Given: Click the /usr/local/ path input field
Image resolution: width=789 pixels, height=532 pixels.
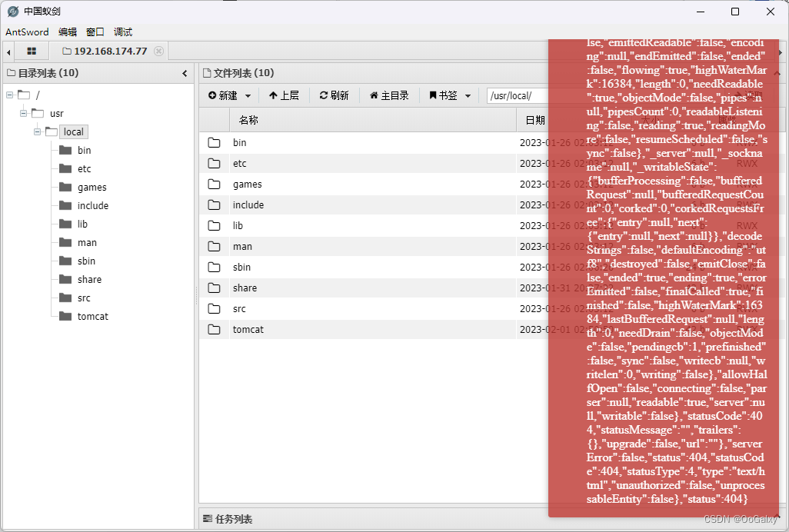Looking at the screenshot, I should (x=518, y=95).
